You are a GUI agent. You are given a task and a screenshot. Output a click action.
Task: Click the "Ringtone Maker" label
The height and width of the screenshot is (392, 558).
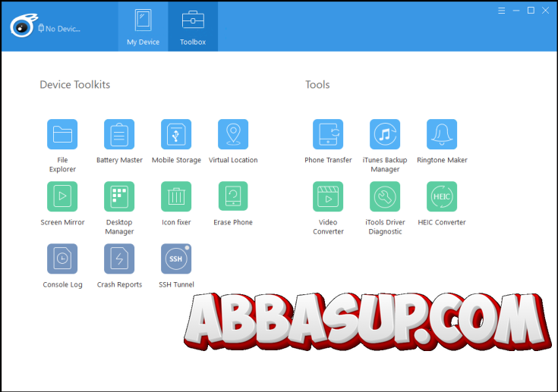(x=442, y=160)
